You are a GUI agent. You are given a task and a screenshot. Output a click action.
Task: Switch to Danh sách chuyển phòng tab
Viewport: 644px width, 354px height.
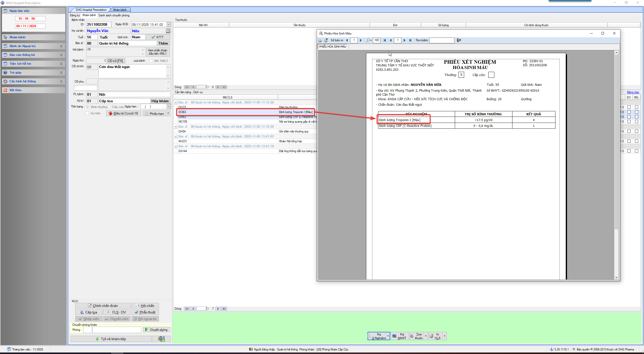tap(114, 15)
